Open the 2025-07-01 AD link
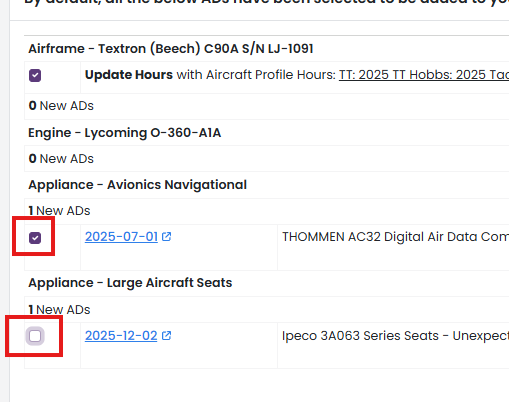Screen dimensions: 509x402 click(x=121, y=237)
